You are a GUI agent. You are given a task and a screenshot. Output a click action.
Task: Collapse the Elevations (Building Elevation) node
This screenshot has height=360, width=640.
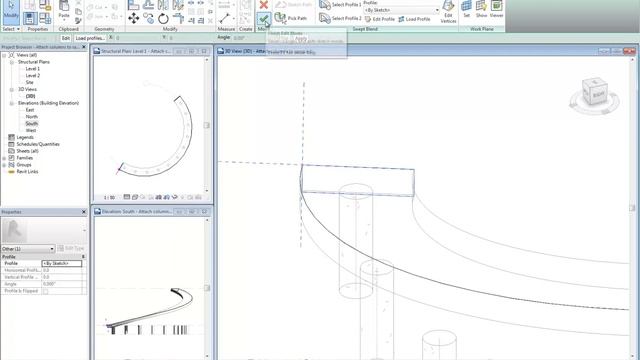pos(11,103)
